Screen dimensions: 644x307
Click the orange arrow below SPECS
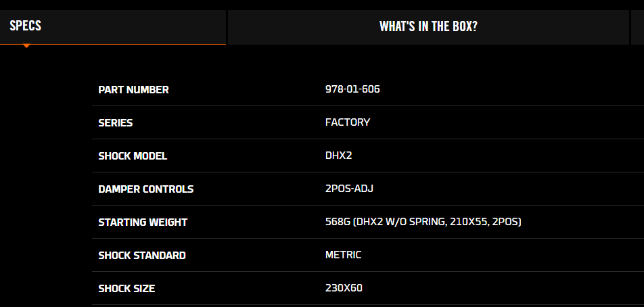coord(26,46)
